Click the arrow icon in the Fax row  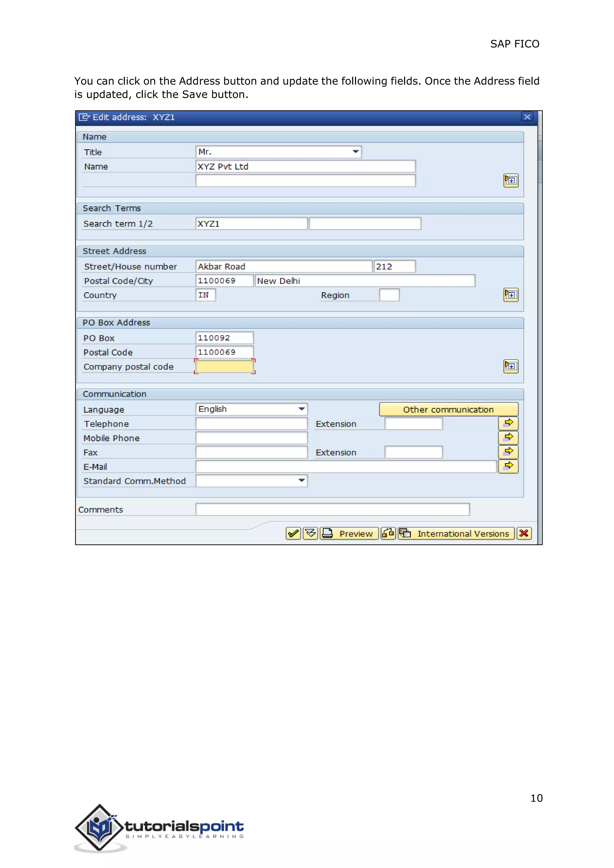point(508,452)
